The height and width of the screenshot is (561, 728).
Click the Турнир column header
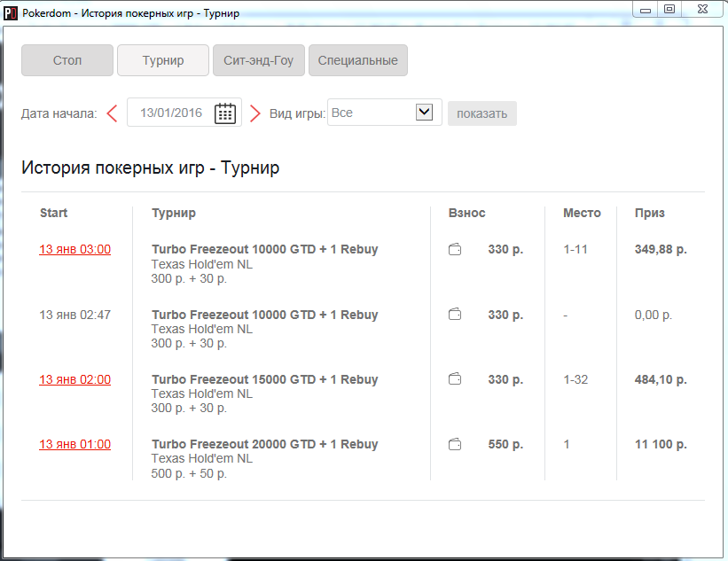point(174,213)
